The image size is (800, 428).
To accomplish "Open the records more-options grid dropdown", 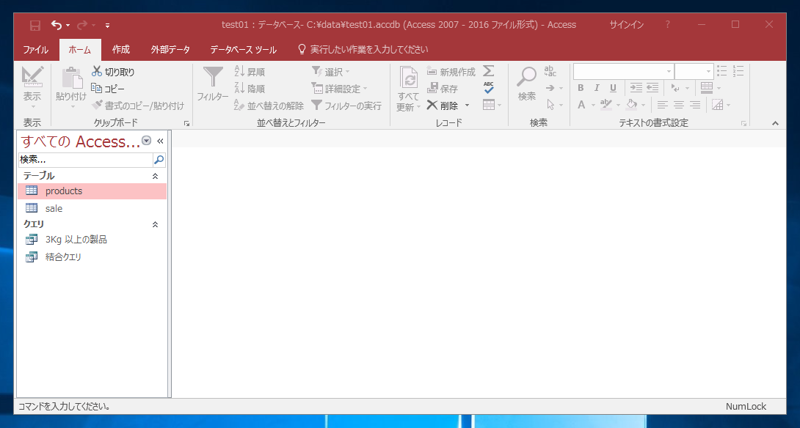I will [492, 105].
